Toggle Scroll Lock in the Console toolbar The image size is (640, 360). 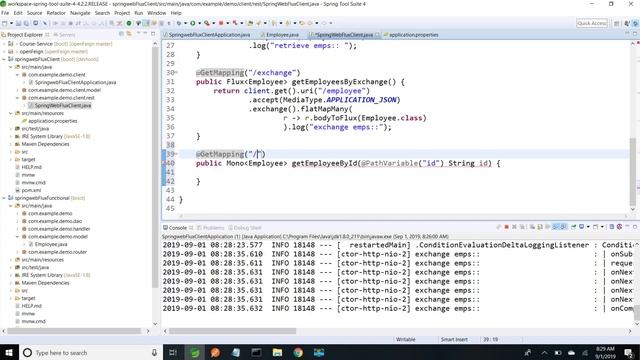pyautogui.click(x=540, y=227)
